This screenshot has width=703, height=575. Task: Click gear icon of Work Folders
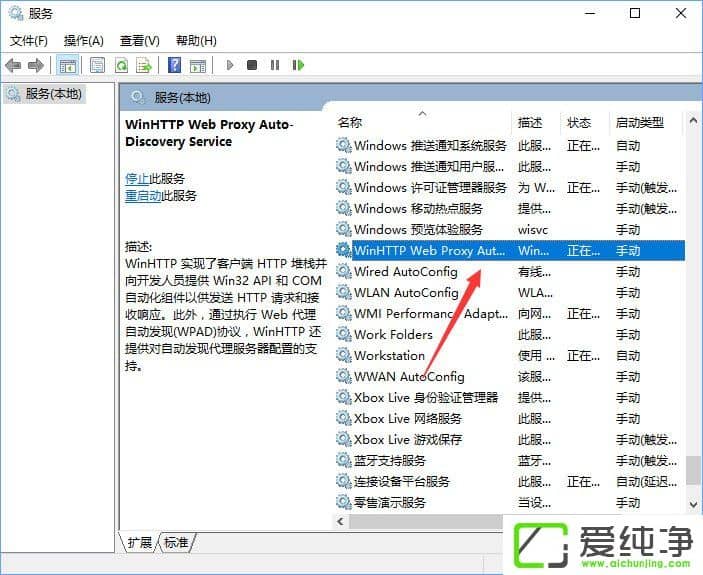click(x=344, y=334)
